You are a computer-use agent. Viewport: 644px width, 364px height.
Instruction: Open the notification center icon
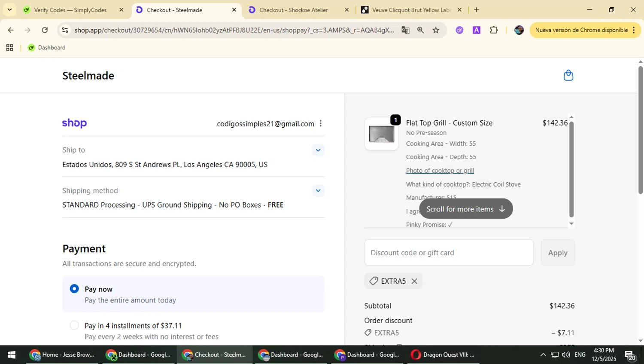tap(631, 355)
